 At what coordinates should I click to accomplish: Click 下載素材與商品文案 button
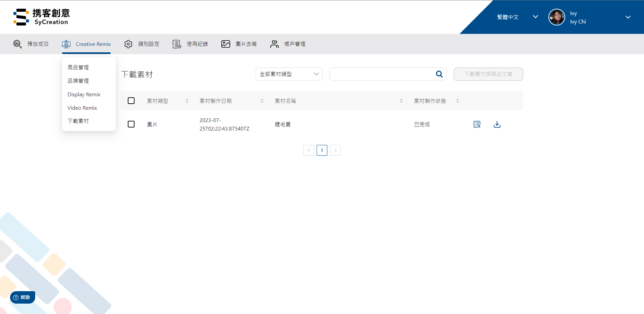click(x=488, y=74)
